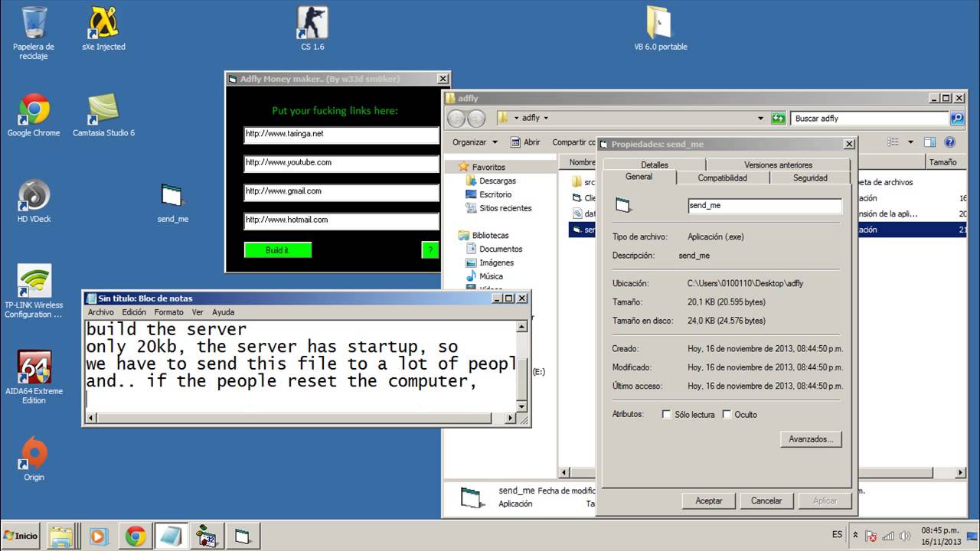
Task: Click the volume icon in system tray
Action: click(904, 536)
